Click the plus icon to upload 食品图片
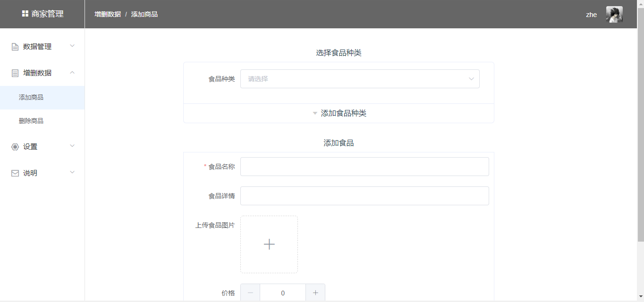Image resolution: width=644 pixels, height=302 pixels. pyautogui.click(x=269, y=244)
